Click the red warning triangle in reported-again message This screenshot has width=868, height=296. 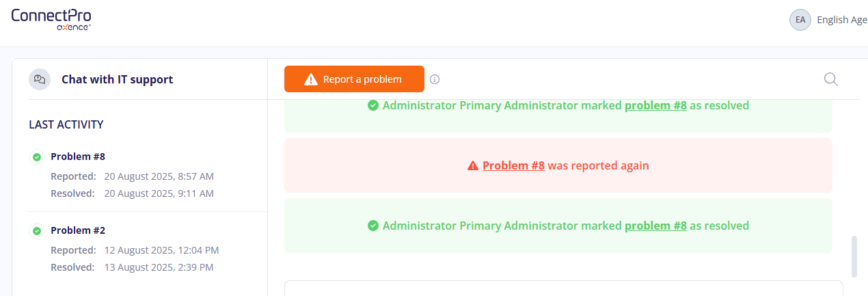click(x=473, y=165)
